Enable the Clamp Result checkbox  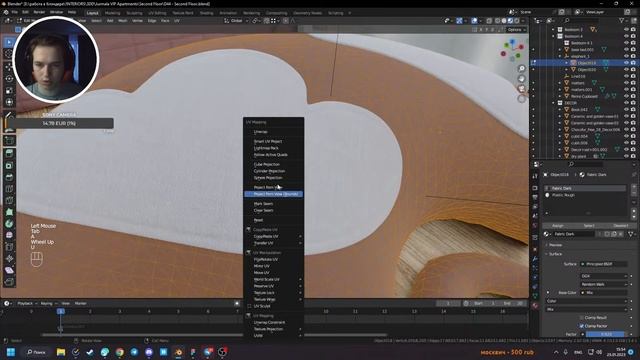tap(582, 318)
